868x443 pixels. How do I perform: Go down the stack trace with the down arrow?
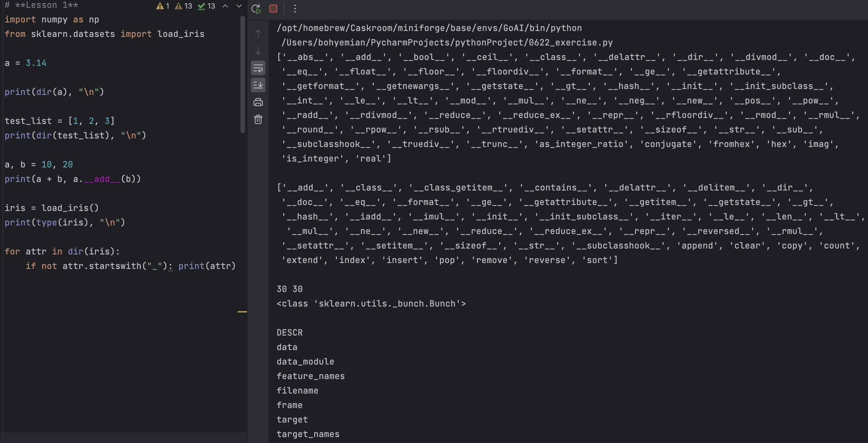(258, 51)
